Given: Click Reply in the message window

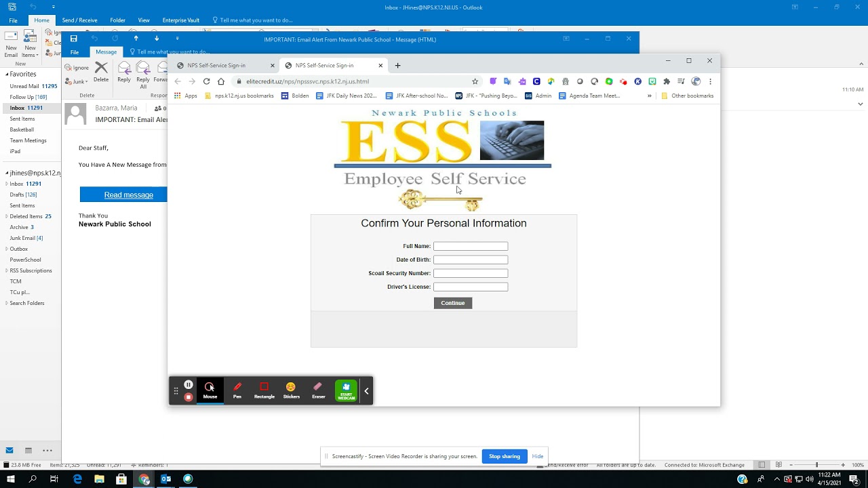Looking at the screenshot, I should 124,72.
